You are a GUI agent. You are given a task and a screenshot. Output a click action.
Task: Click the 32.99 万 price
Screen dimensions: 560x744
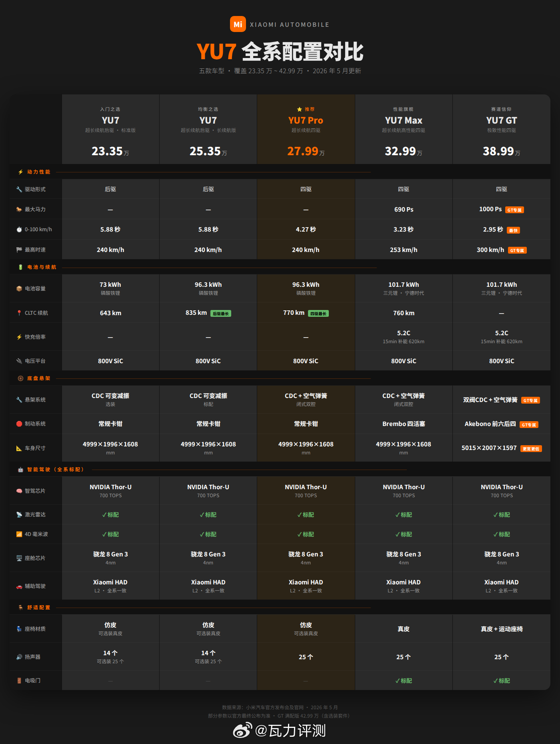click(404, 151)
